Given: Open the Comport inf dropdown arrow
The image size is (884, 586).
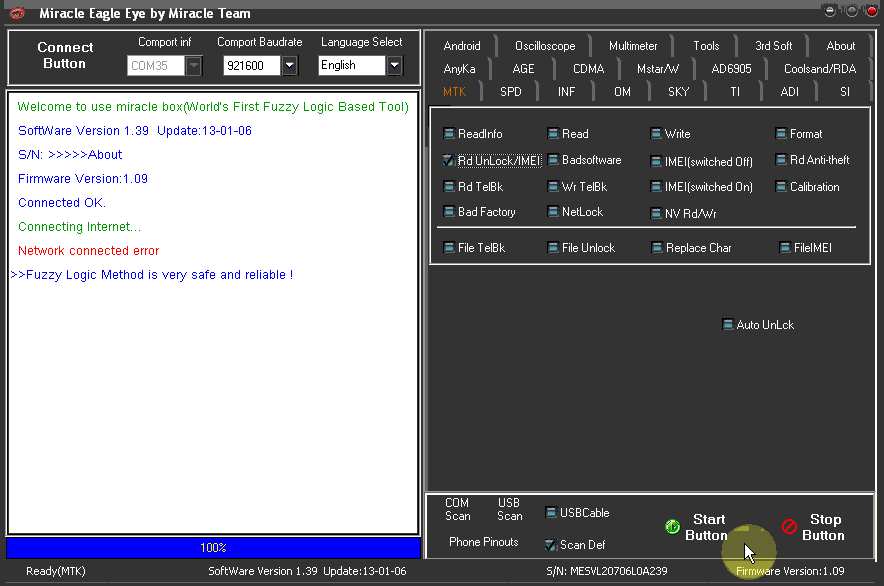Looking at the screenshot, I should [x=193, y=66].
